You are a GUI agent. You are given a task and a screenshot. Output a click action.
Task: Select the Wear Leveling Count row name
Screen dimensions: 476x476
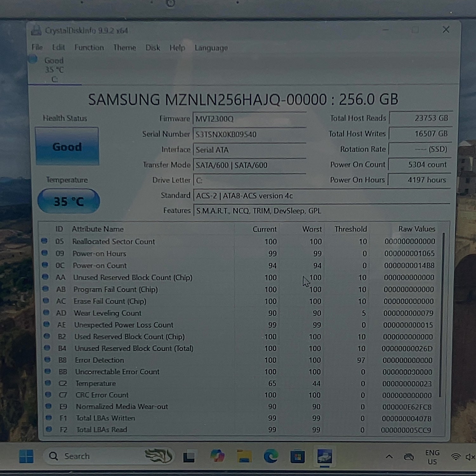[x=108, y=313]
